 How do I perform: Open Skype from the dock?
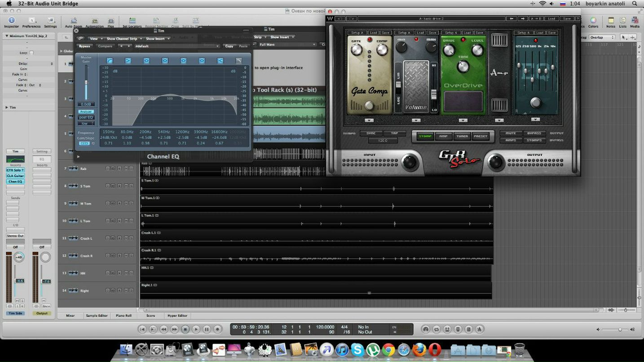pyautogui.click(x=357, y=349)
